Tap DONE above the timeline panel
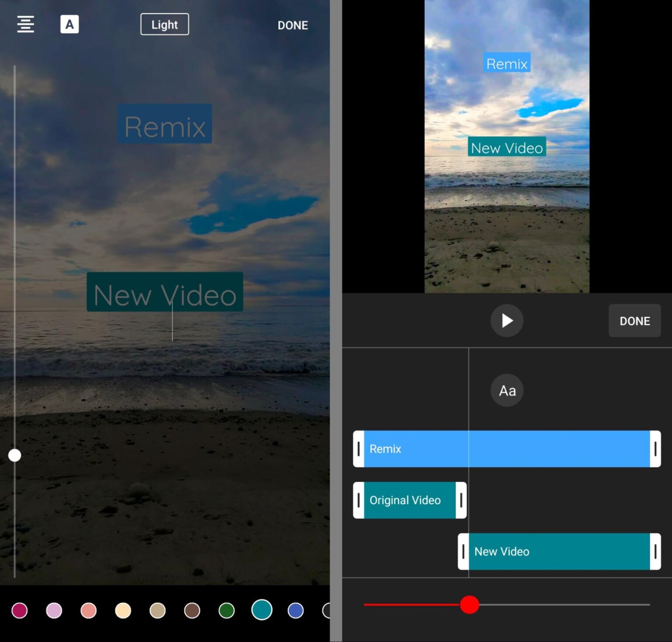Viewport: 672px width, 642px height. coord(634,320)
